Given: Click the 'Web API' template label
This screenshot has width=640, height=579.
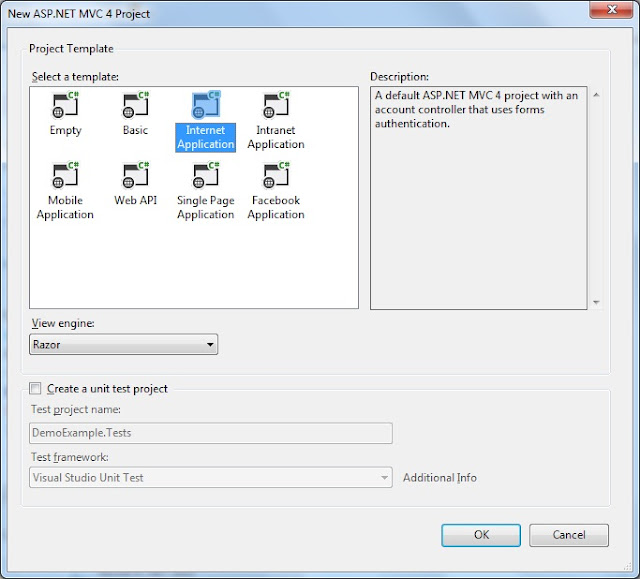Looking at the screenshot, I should click(136, 200).
